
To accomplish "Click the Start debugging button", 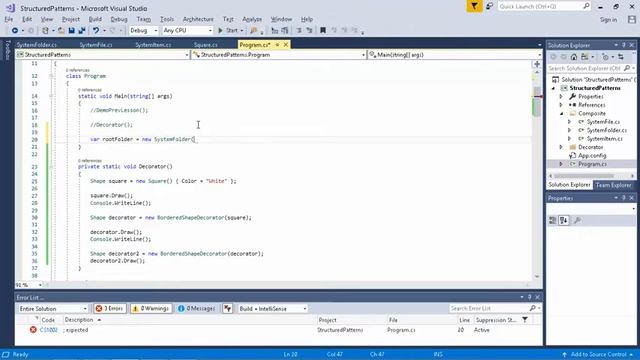I will pyautogui.click(x=230, y=31).
